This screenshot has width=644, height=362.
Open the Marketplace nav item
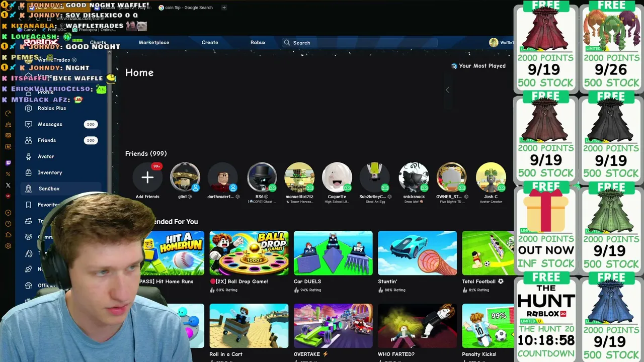pos(154,43)
